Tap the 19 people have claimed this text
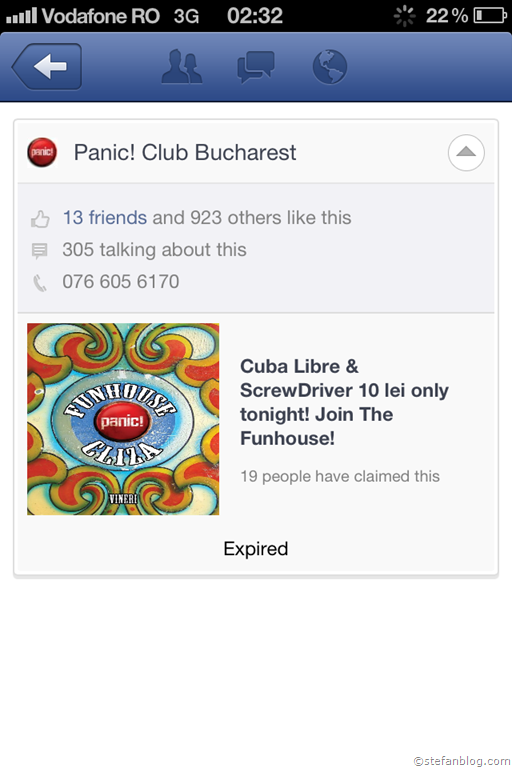This screenshot has height=768, width=512. (x=340, y=476)
